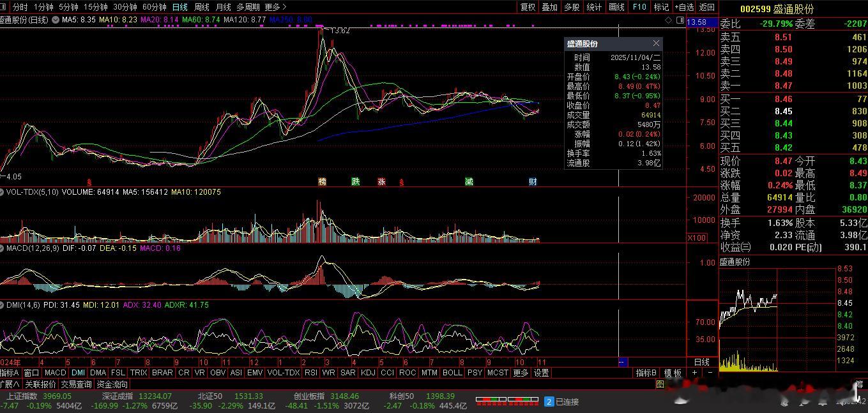Click the intraday mini chart thumbnail

[x=777, y=319]
